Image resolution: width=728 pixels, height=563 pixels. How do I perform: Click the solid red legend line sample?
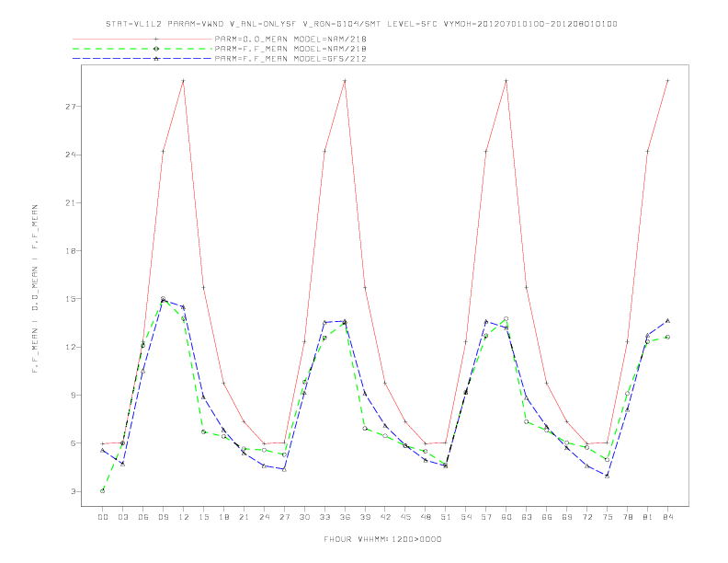(x=142, y=39)
